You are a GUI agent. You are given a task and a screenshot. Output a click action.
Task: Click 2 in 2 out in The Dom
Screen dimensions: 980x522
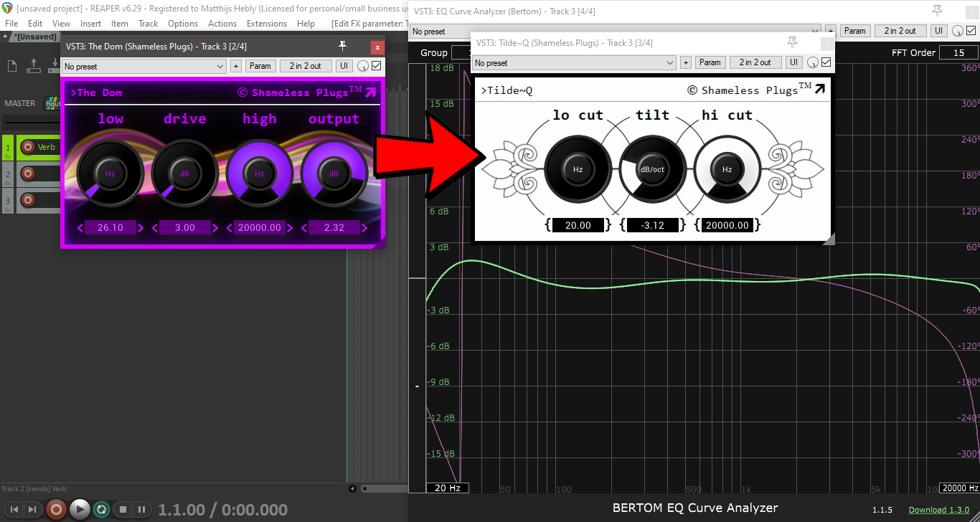306,66
